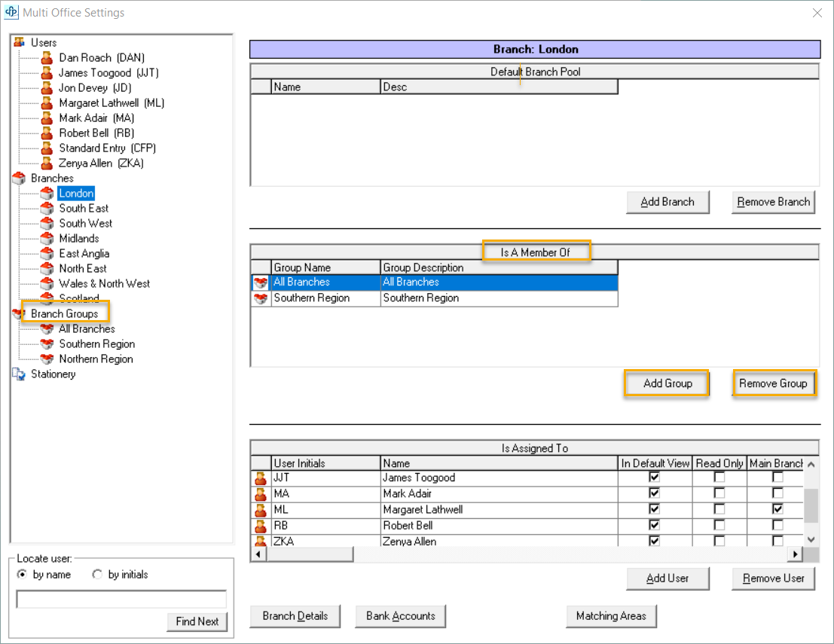This screenshot has height=644, width=834.
Task: Click group icon beside Southern Region in tree
Action: click(47, 343)
